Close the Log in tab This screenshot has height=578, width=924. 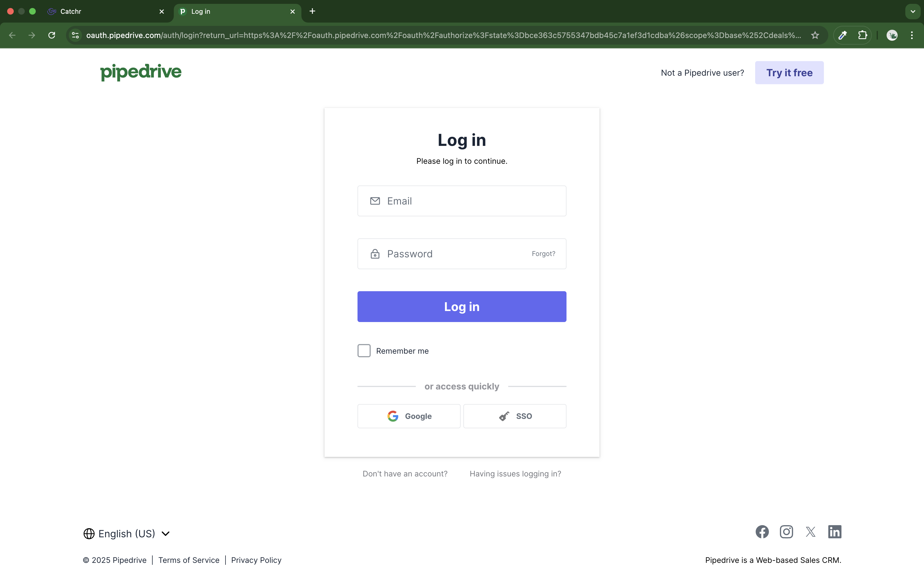tap(293, 12)
